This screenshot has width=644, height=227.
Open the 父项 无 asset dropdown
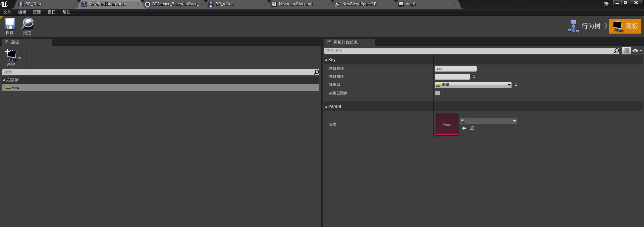488,121
